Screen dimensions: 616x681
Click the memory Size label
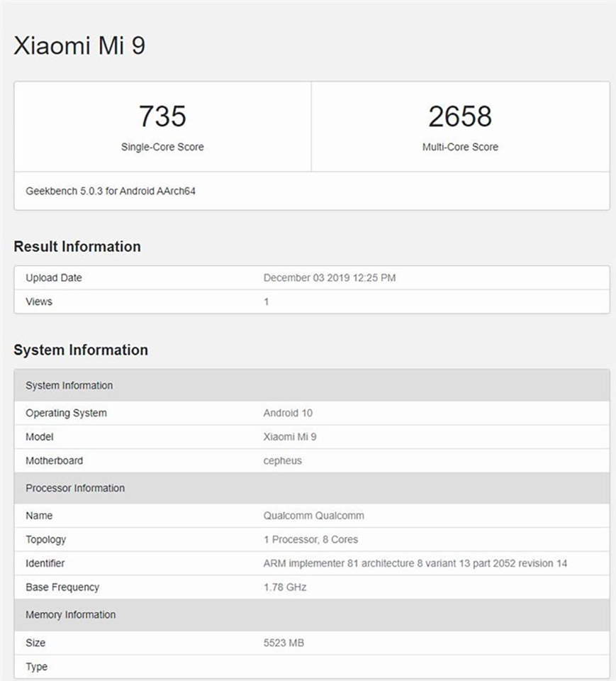click(x=35, y=643)
